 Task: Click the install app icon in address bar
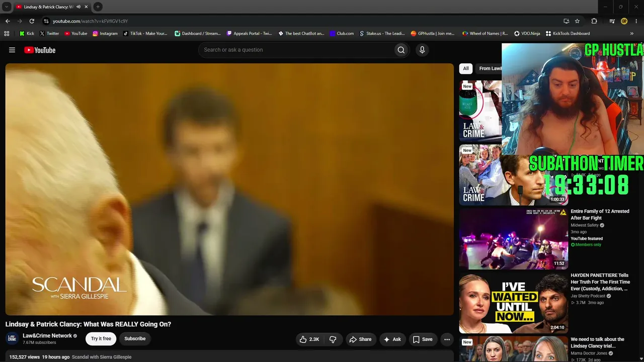click(566, 21)
